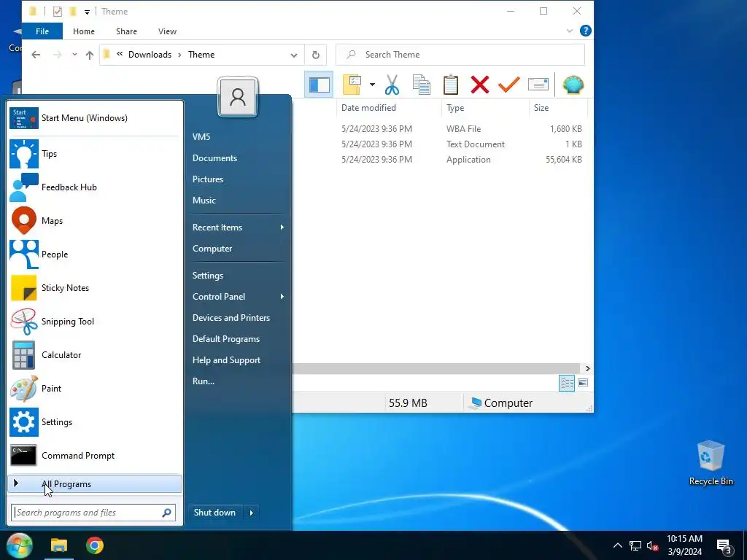
Task: Open Classic Shell settings shell icon
Action: [573, 85]
